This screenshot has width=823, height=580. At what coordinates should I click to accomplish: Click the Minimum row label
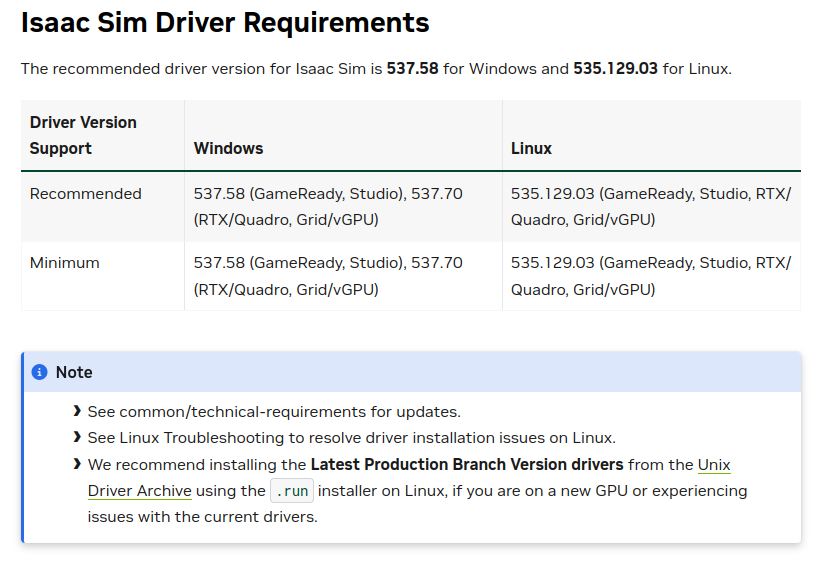click(65, 262)
